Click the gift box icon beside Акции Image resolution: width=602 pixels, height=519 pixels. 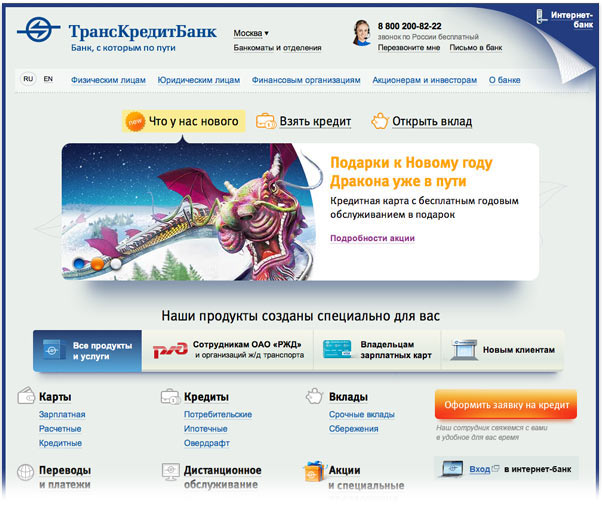pos(314,471)
